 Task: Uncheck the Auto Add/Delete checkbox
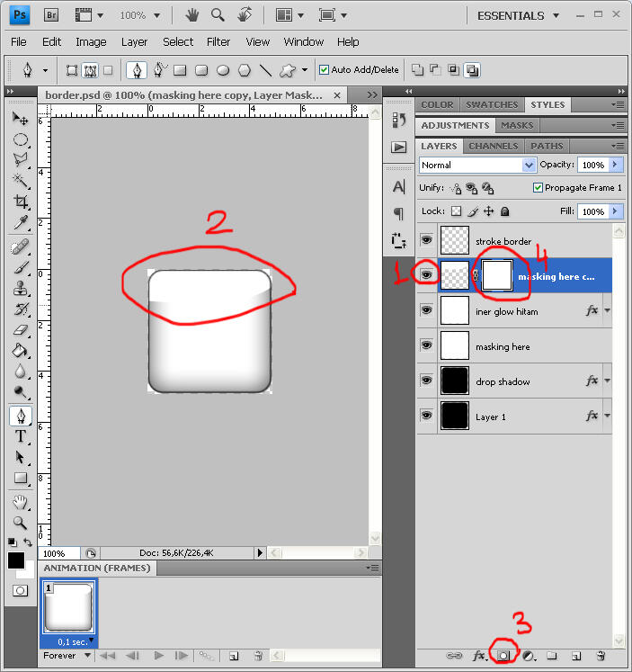[x=325, y=69]
